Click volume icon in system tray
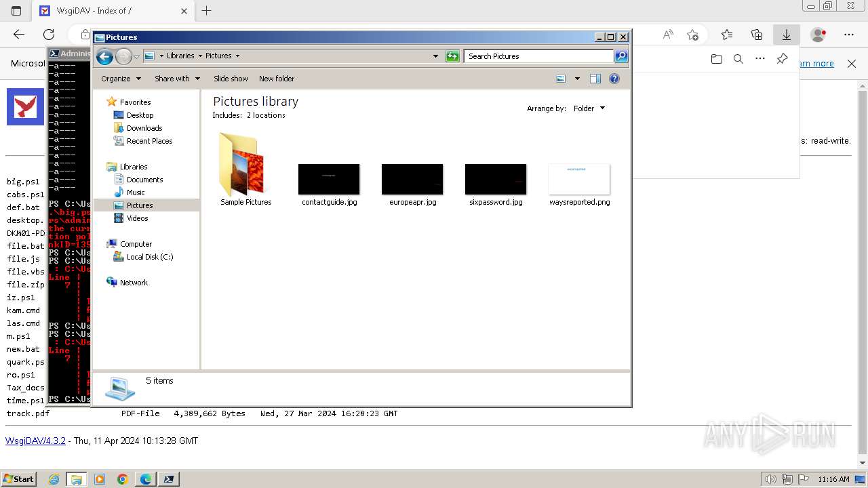868x488 pixels. point(770,479)
